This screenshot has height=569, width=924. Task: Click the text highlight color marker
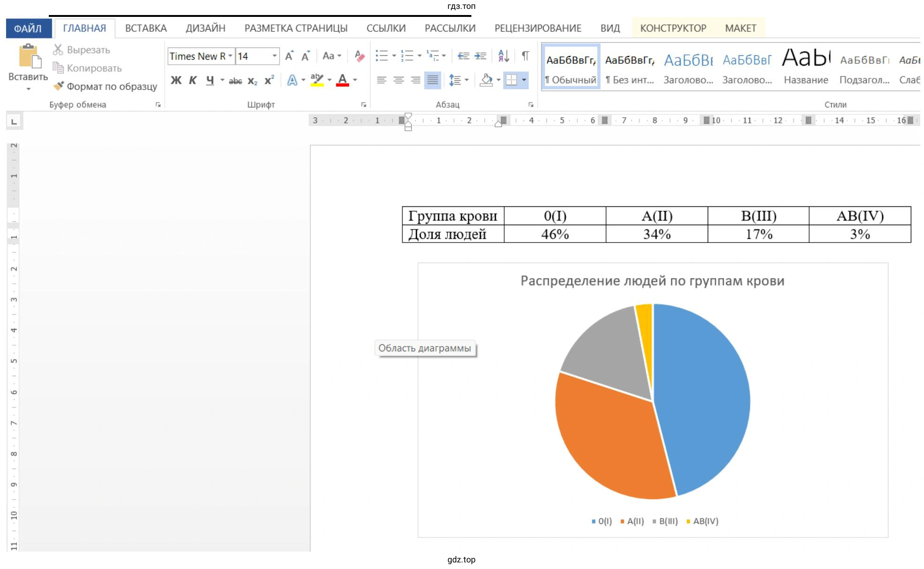pos(317,80)
